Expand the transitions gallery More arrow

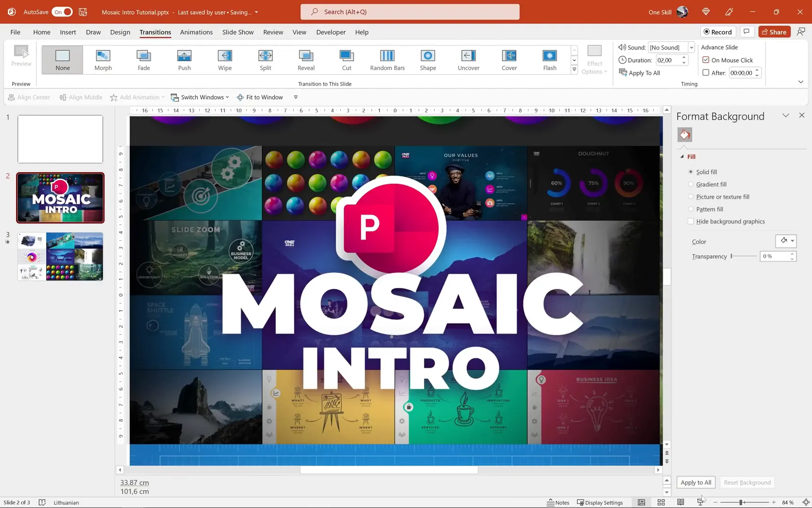coord(574,70)
